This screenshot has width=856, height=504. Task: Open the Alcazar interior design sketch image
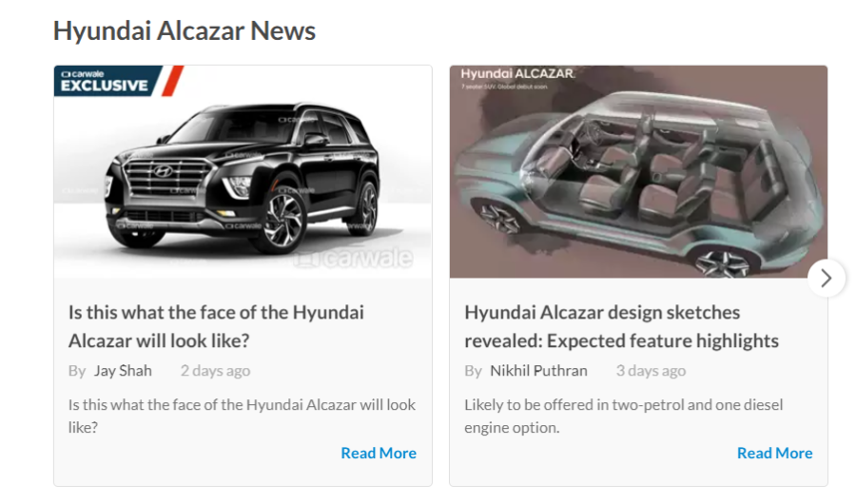638,172
